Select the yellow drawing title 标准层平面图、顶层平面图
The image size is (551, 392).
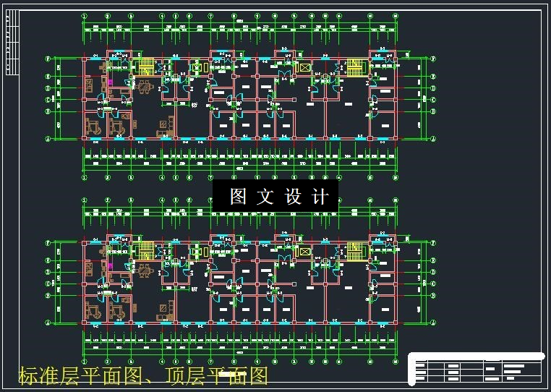[143, 375]
